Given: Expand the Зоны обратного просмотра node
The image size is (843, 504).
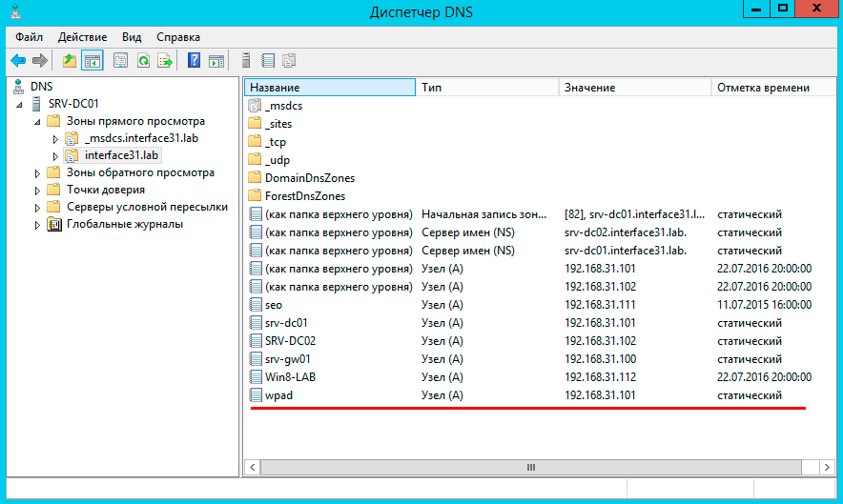Looking at the screenshot, I should point(38,173).
